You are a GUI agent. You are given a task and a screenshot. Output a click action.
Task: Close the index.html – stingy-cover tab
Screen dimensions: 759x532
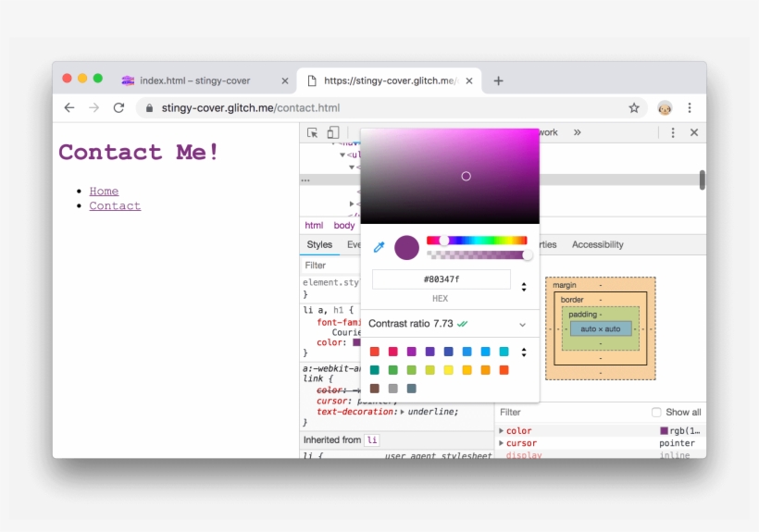285,80
